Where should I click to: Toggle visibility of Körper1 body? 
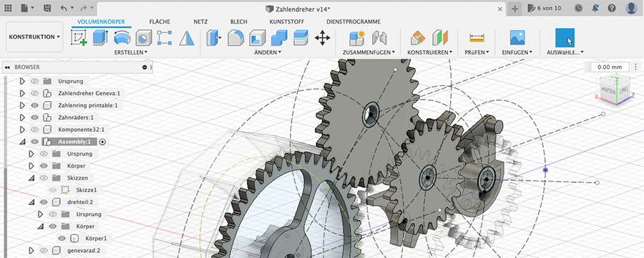pos(62,238)
